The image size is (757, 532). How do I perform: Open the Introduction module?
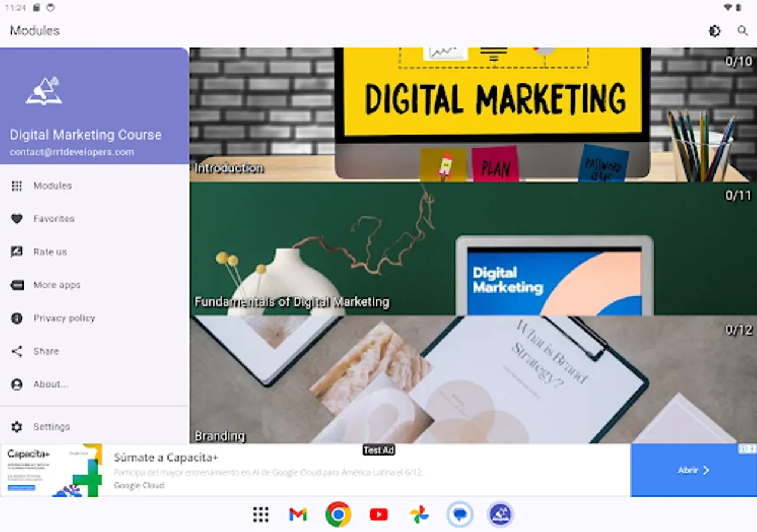473,115
